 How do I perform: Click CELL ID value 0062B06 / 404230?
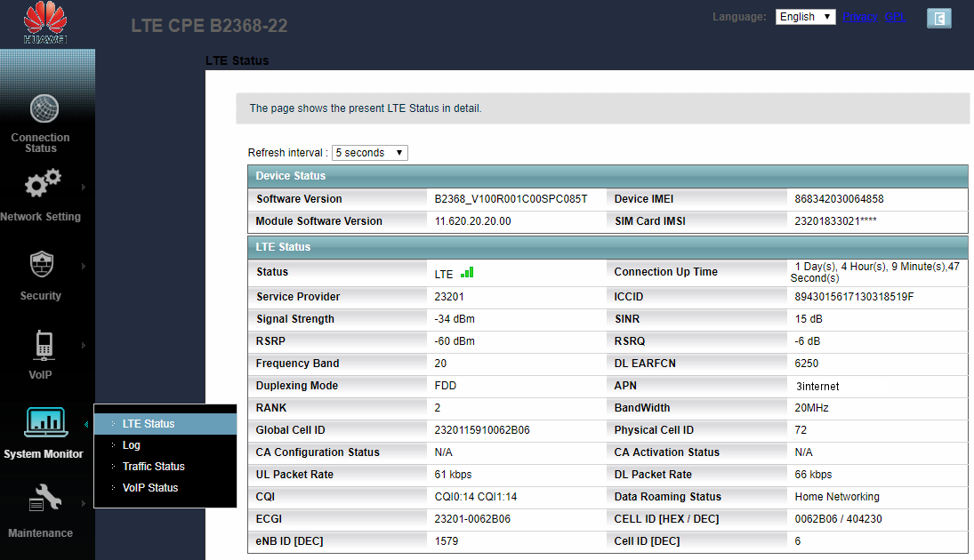point(838,519)
